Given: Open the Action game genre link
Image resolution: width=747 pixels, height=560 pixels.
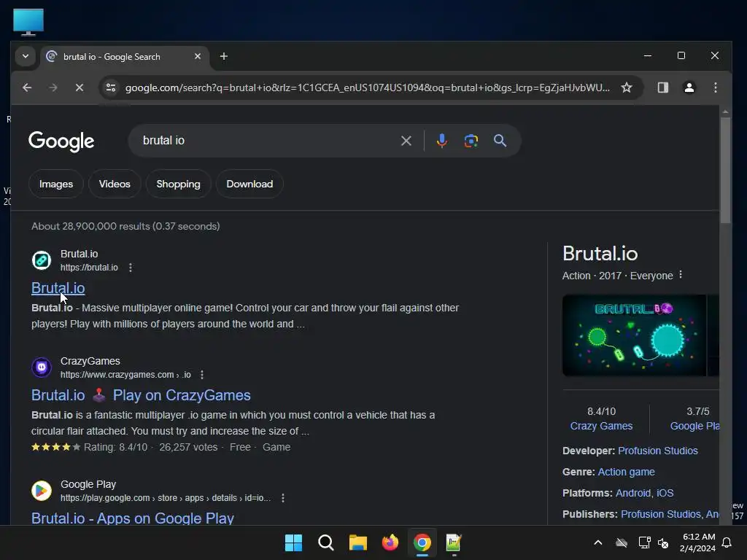Looking at the screenshot, I should (x=626, y=472).
